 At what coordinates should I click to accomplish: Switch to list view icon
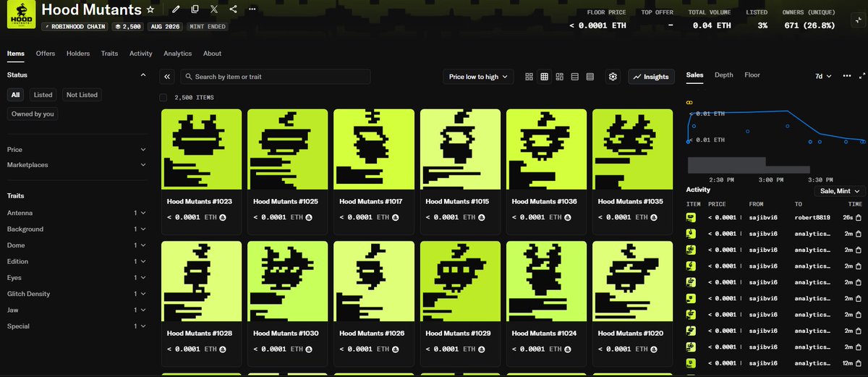point(575,77)
